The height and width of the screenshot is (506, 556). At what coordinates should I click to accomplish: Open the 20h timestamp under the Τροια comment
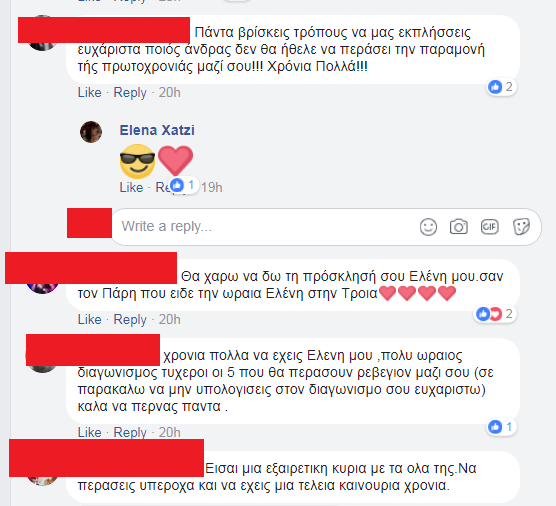pyautogui.click(x=169, y=319)
